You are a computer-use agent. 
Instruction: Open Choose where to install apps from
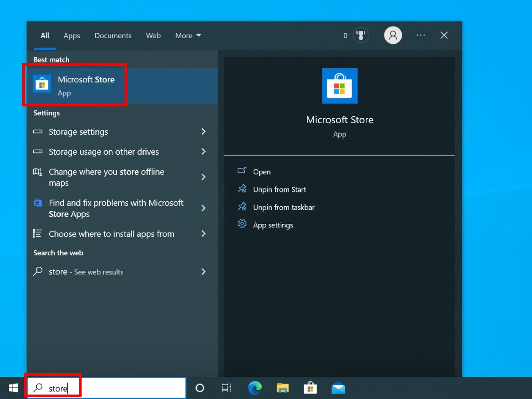(122, 234)
